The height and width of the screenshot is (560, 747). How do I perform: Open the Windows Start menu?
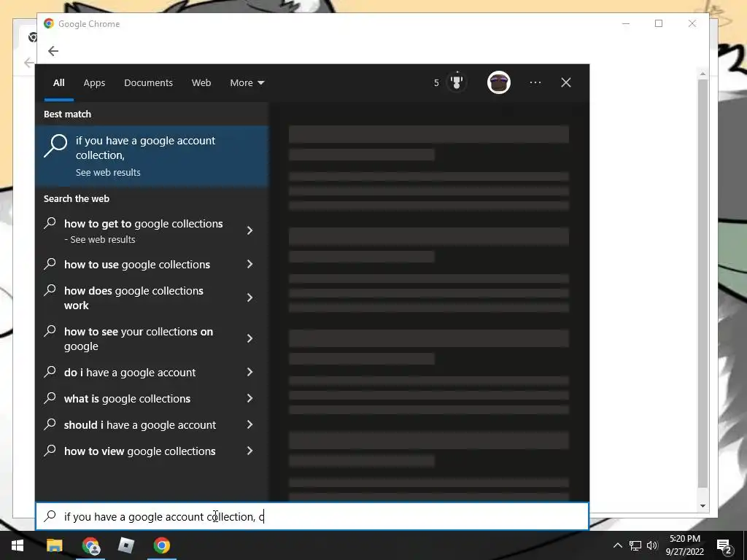pos(18,545)
